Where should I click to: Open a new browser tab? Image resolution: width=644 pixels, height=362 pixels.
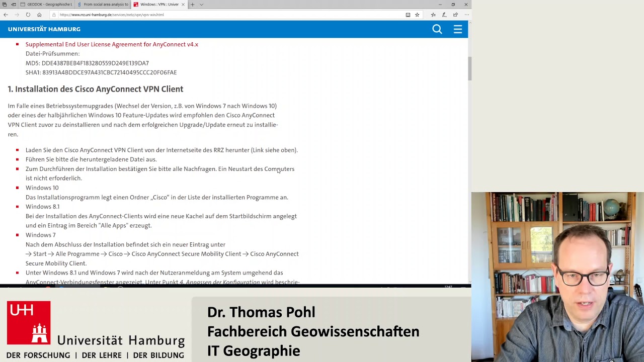click(192, 5)
